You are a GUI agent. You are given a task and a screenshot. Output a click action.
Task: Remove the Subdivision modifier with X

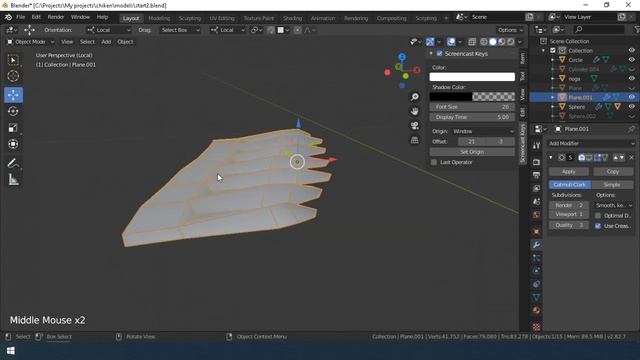coord(631,158)
